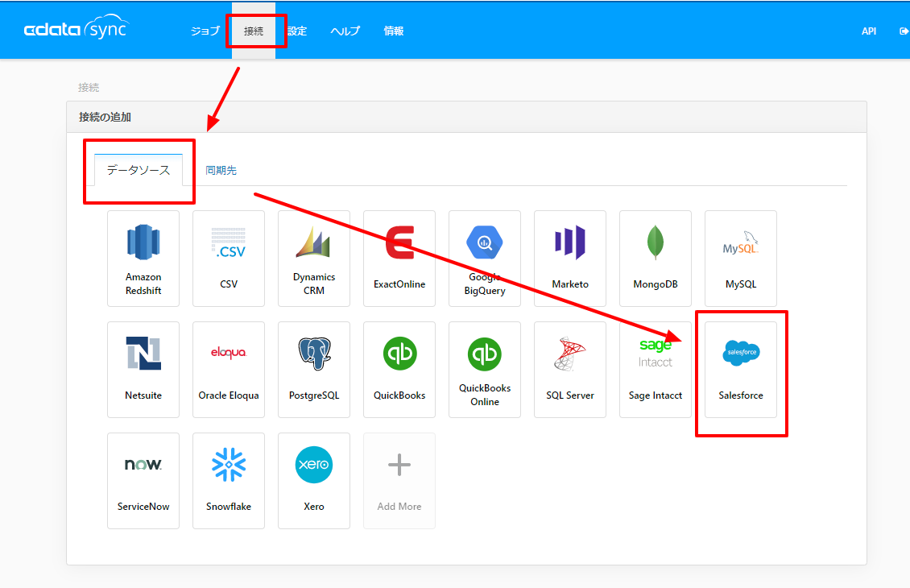Open the ヘルプ menu
910x588 pixels.
point(345,31)
